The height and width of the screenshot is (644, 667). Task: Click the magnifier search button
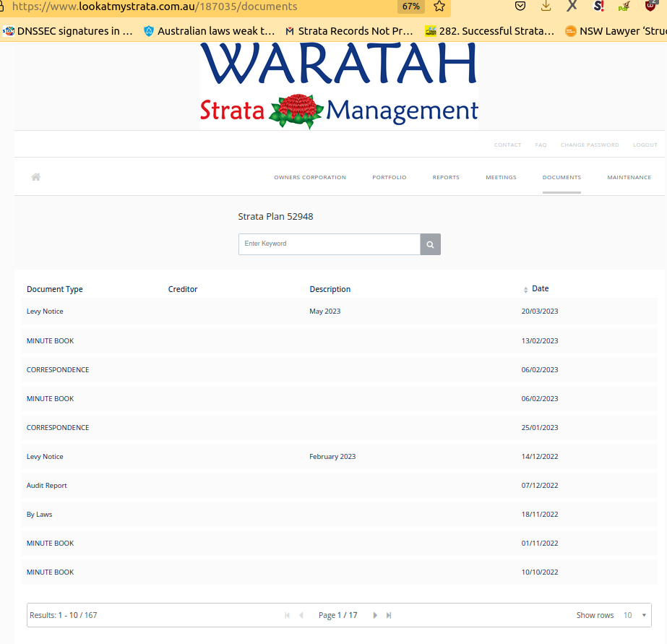point(430,244)
